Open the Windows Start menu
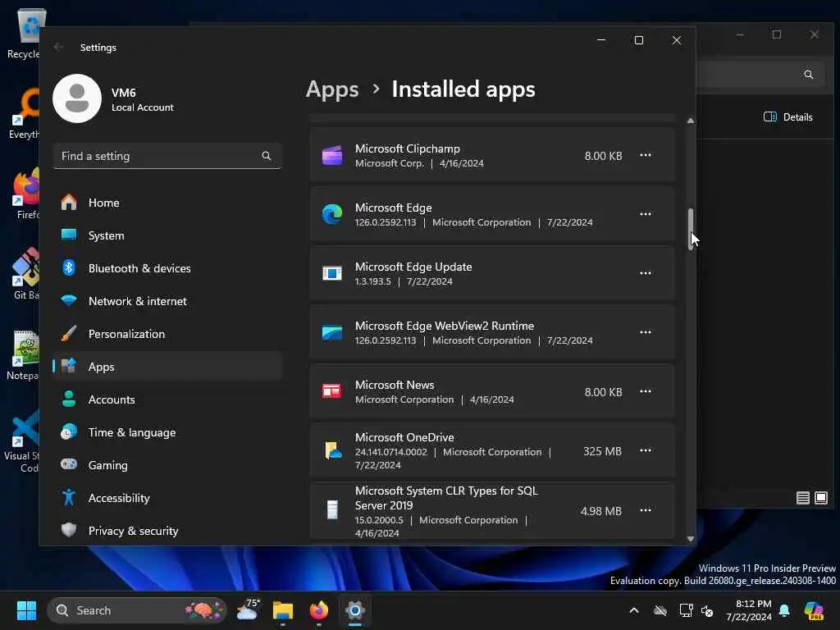Viewport: 840px width, 630px height. pos(26,610)
